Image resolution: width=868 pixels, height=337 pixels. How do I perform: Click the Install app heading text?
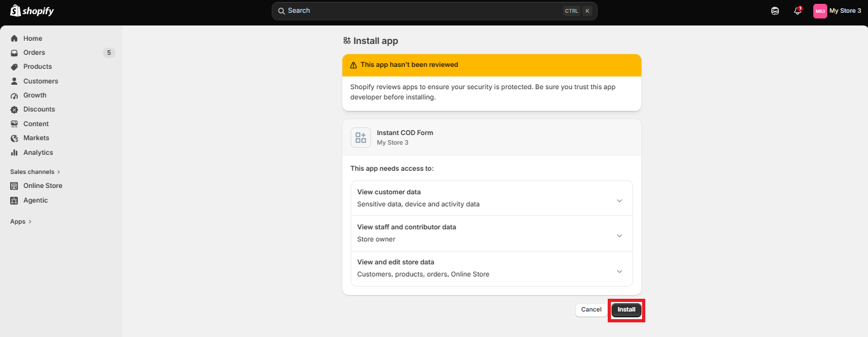[x=376, y=41]
